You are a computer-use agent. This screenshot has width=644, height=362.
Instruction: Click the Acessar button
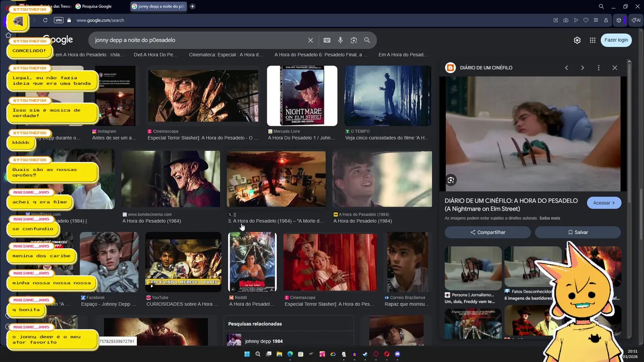coord(604,203)
